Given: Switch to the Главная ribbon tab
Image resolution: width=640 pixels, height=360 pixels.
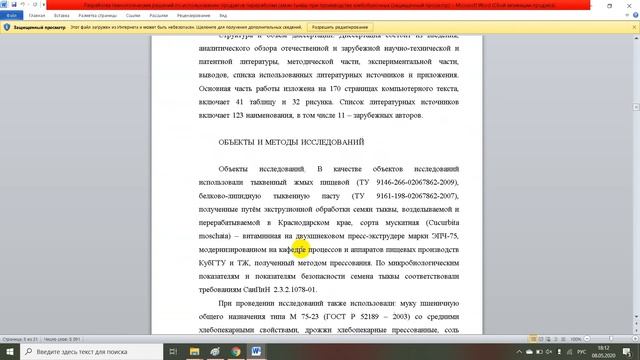Looking at the screenshot, I should click(37, 16).
